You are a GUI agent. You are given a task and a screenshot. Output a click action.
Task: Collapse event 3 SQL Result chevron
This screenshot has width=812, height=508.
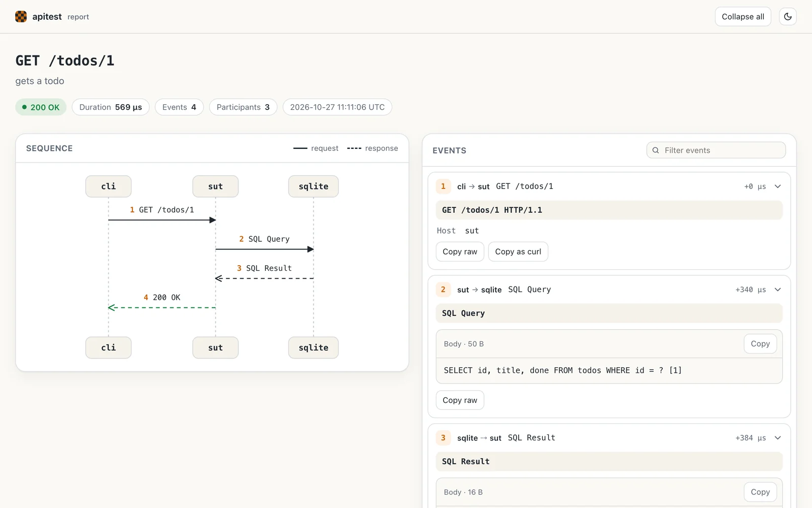777,438
